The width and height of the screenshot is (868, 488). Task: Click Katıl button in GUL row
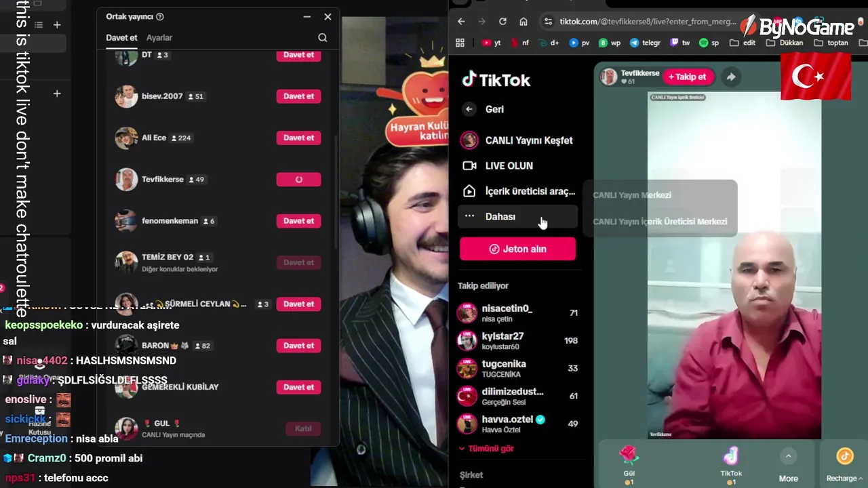click(x=303, y=428)
